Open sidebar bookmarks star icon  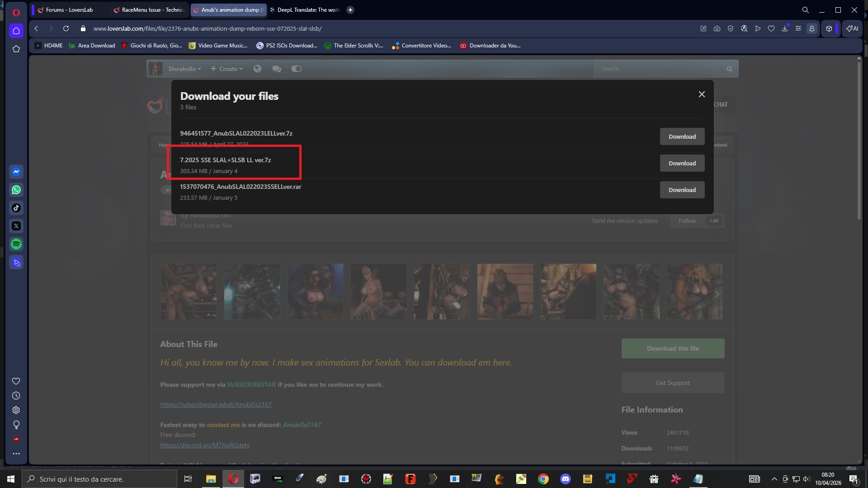(x=16, y=49)
